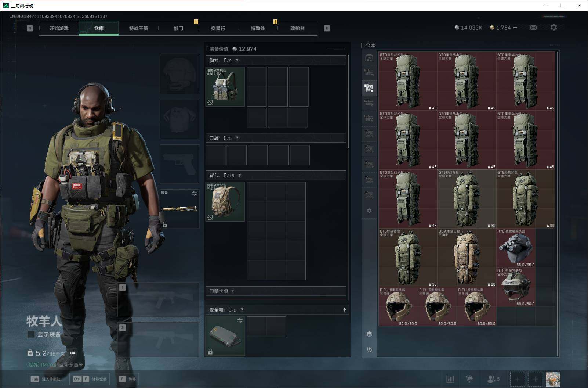This screenshot has height=388, width=588.
Task: Click the empty pistol slot
Action: point(179,164)
